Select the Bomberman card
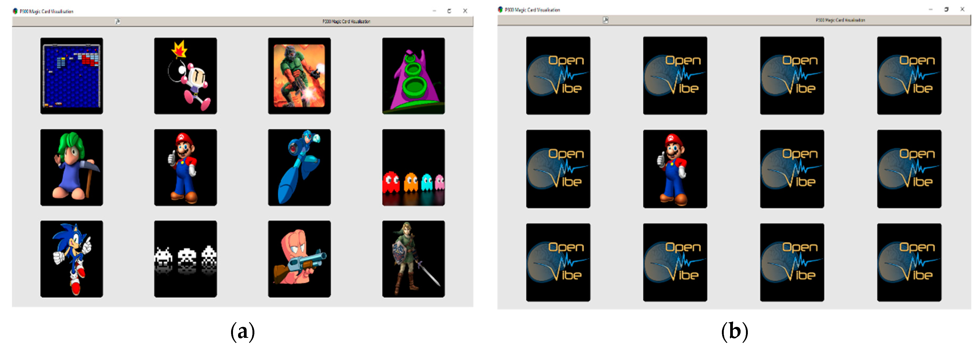The width and height of the screenshot is (980, 348). click(185, 76)
